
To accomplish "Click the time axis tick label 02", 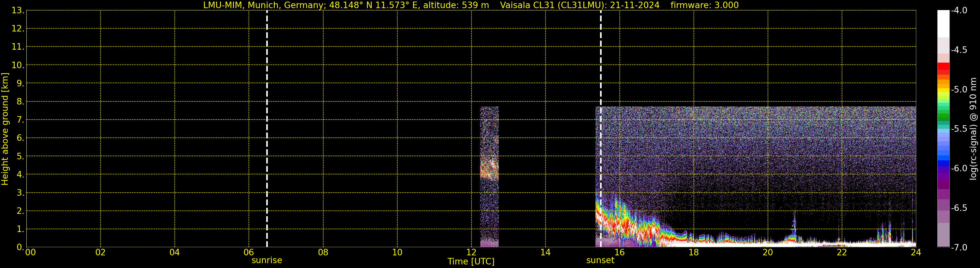I will pyautogui.click(x=100, y=252).
